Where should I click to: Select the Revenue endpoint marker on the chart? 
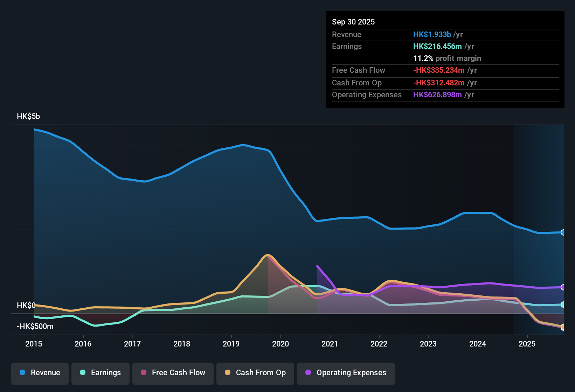pos(563,232)
